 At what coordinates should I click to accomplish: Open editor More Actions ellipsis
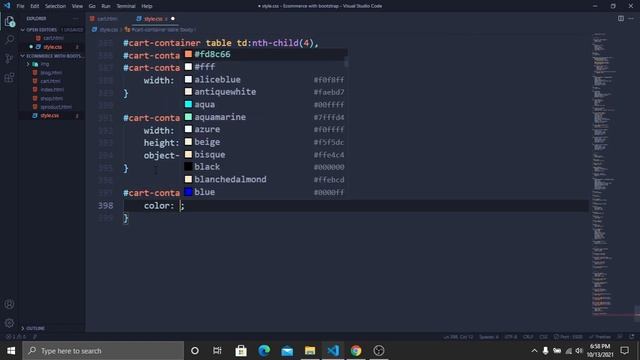(631, 18)
